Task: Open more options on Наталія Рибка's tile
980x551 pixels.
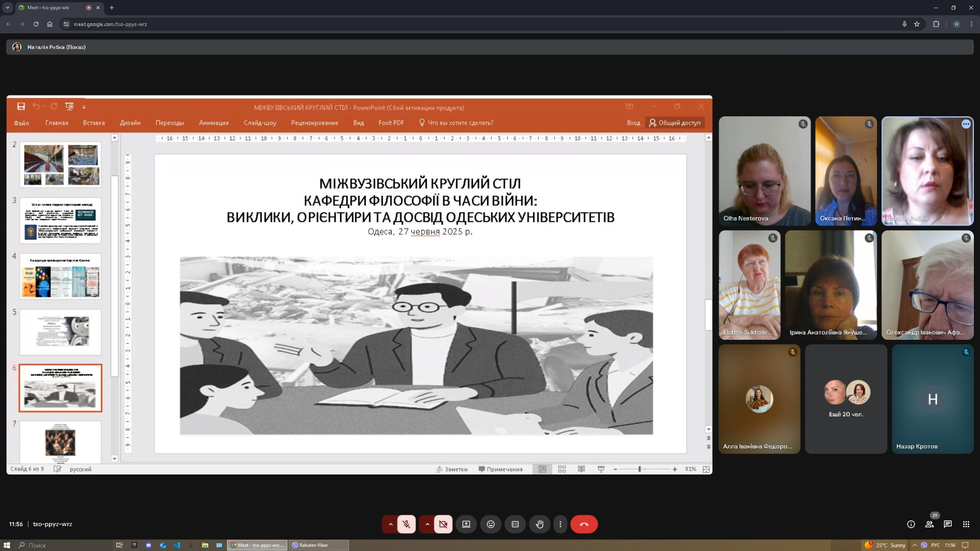Action: [x=966, y=124]
